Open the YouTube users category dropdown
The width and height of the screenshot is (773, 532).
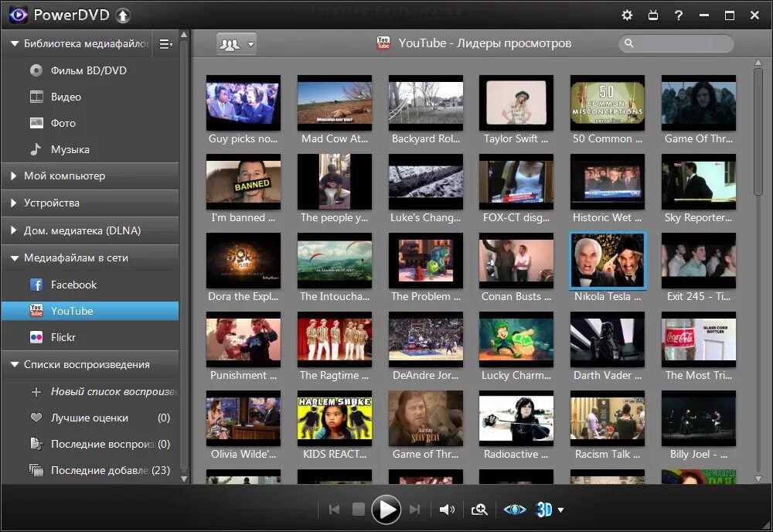coord(236,44)
